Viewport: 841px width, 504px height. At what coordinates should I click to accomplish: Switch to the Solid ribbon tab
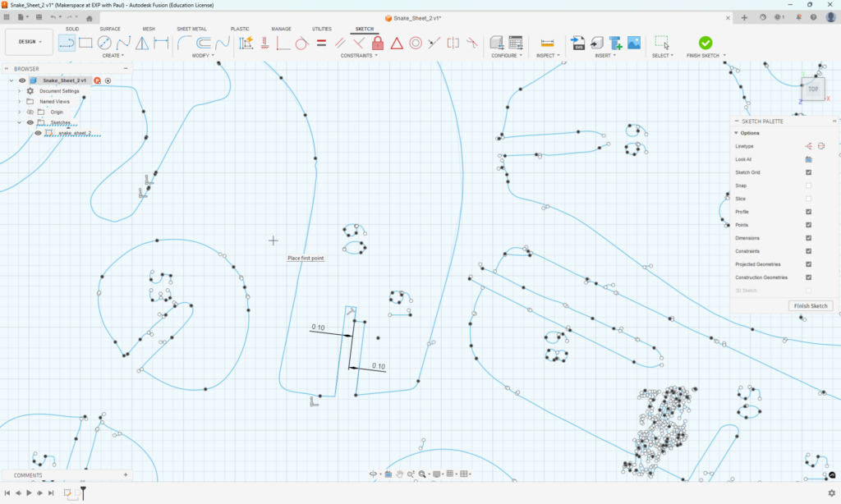[74, 28]
